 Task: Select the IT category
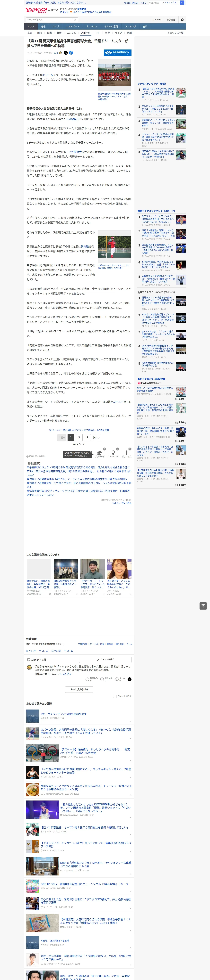(98, 33)
